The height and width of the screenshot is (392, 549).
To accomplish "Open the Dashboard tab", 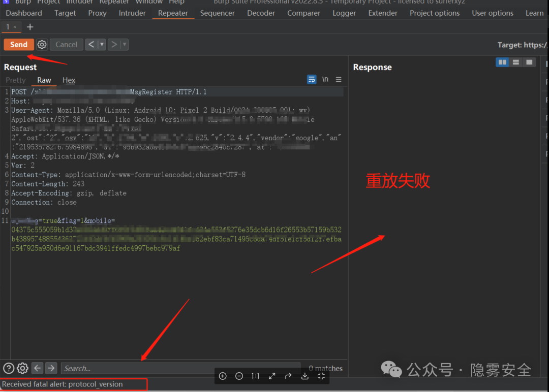I will click(x=24, y=13).
